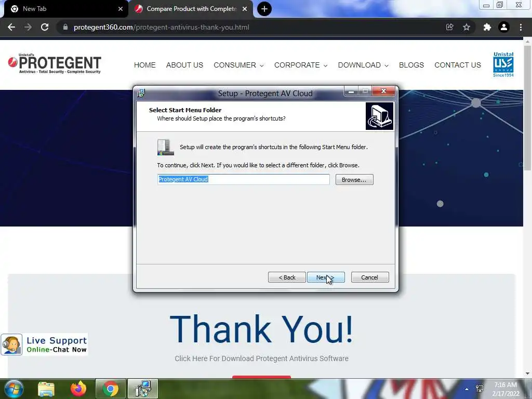
Task: Expand the DOWNLOAD dropdown menu
Action: tap(363, 65)
